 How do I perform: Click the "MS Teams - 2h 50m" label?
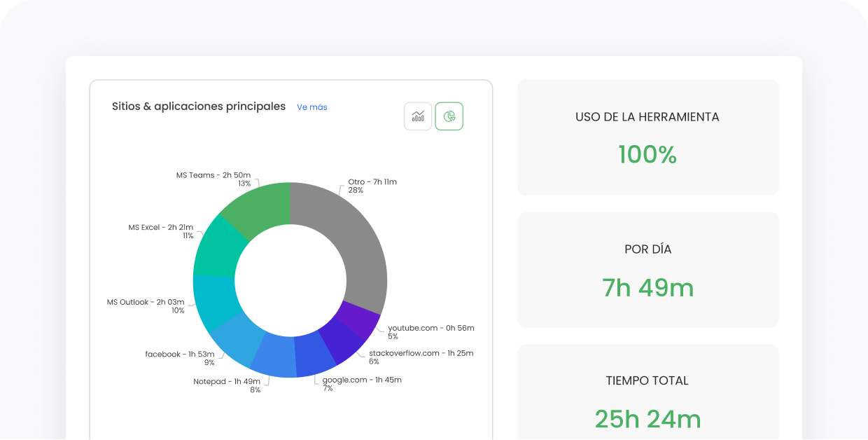(213, 175)
